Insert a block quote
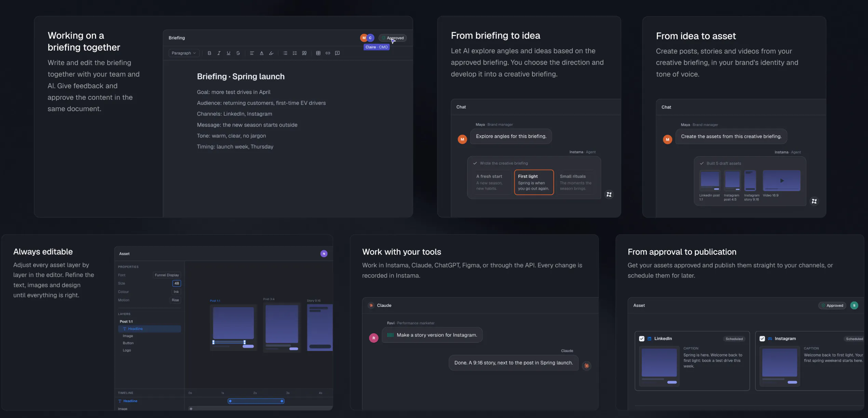868x418 pixels. click(x=304, y=53)
